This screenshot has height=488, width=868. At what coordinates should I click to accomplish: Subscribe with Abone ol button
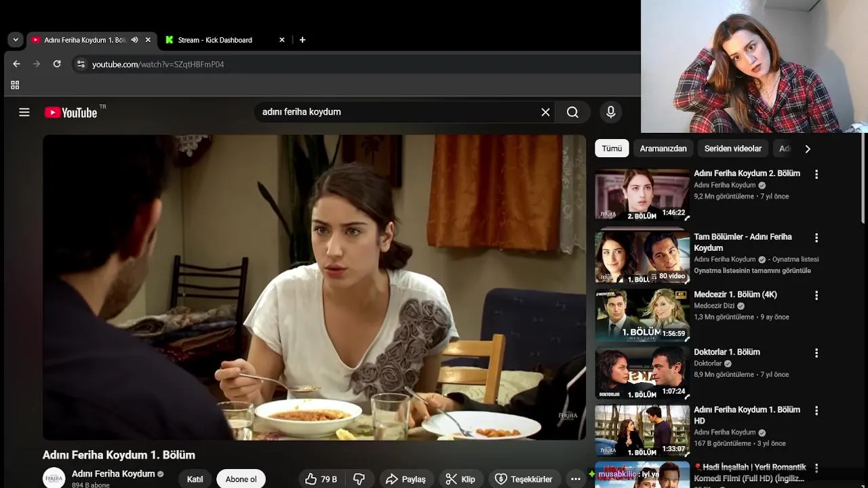click(x=241, y=479)
